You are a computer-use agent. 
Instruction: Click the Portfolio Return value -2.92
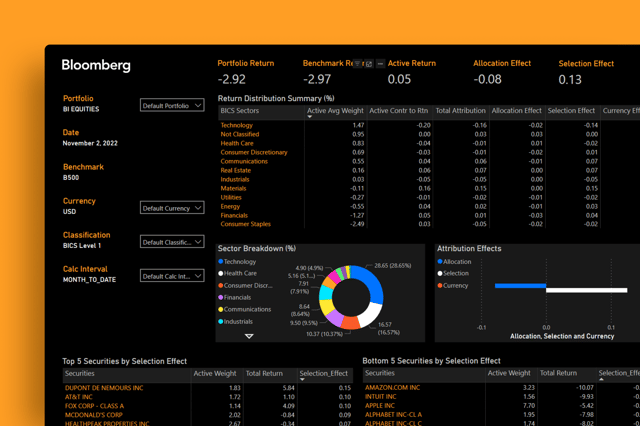pyautogui.click(x=232, y=79)
